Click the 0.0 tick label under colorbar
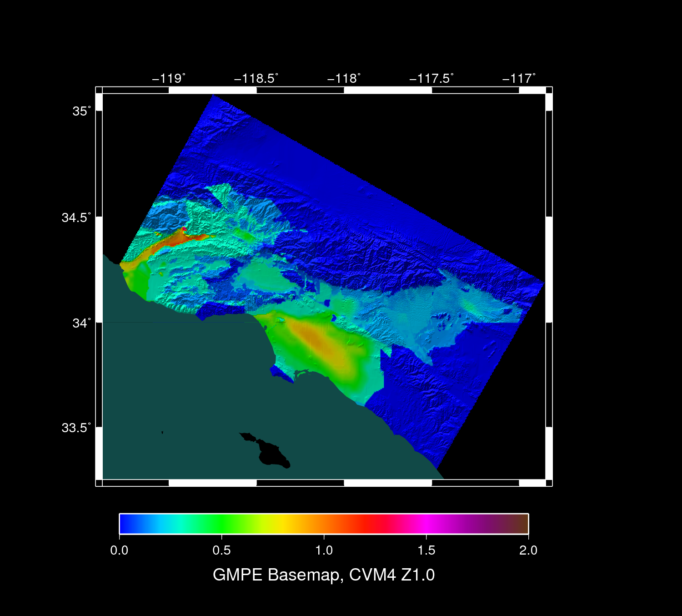 coord(119,550)
